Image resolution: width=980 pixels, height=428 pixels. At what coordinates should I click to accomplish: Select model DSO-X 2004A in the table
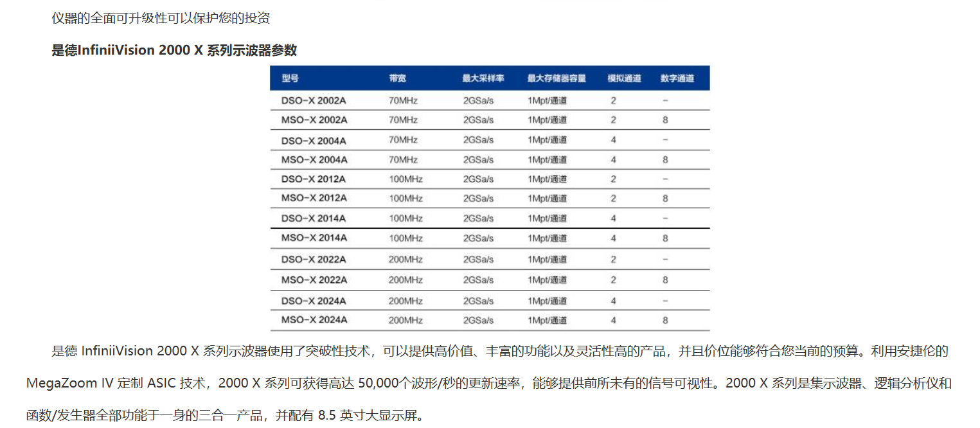pos(314,140)
